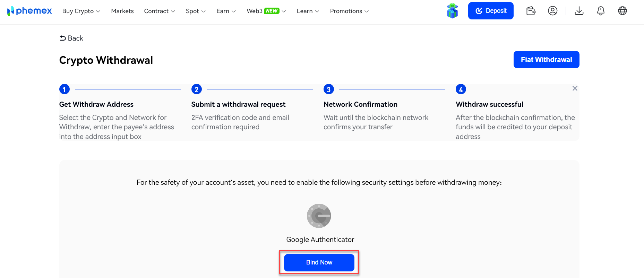The image size is (644, 278).
Task: Click the download app icon
Action: [579, 11]
